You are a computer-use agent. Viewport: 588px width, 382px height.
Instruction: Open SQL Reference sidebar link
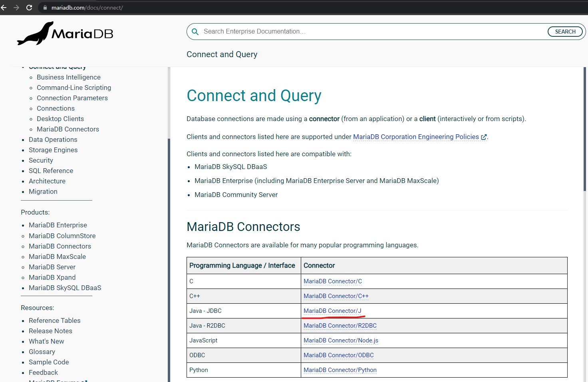pyautogui.click(x=51, y=171)
